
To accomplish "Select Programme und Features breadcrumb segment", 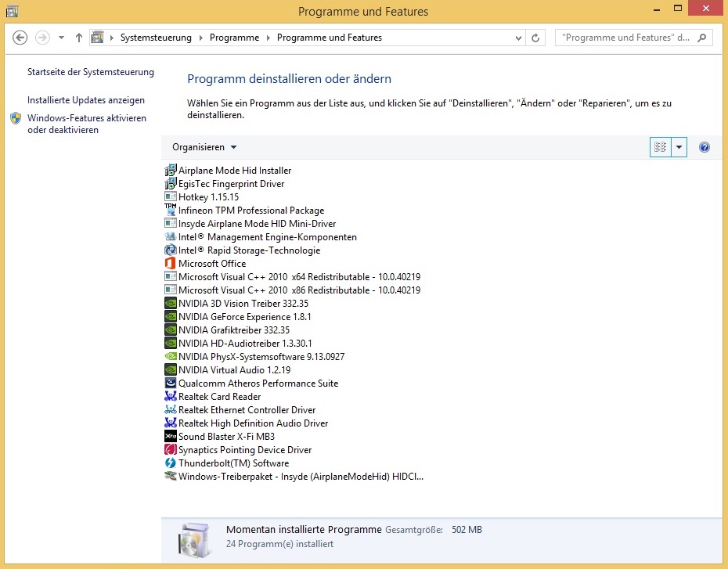I will click(x=330, y=38).
